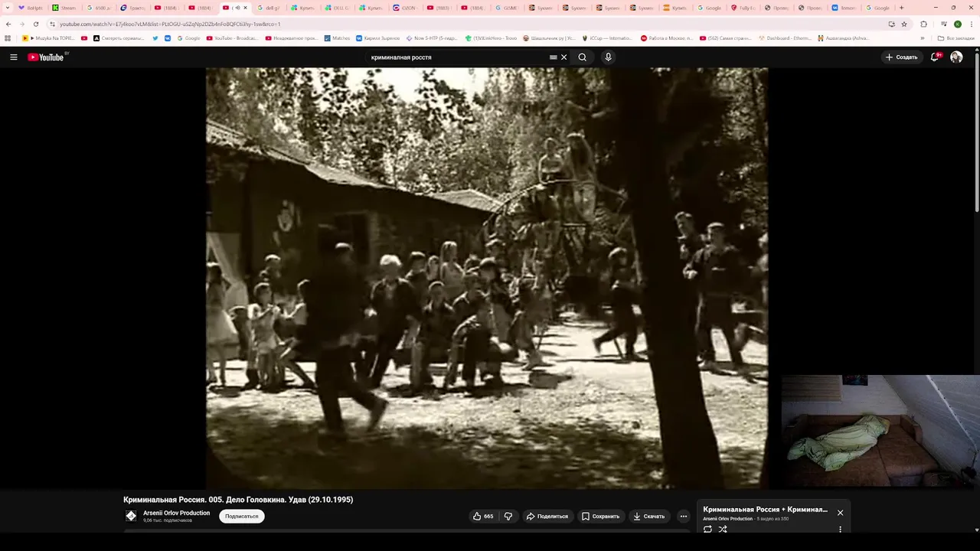Start voice search with the microphone
The image size is (980, 551).
(608, 57)
